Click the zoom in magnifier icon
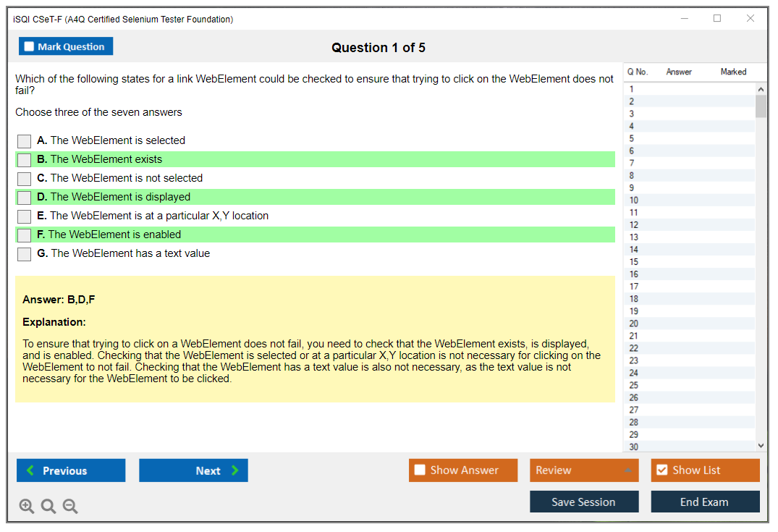 26,506
